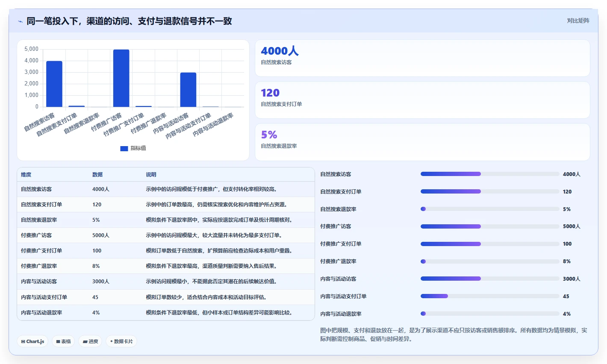The image size is (607, 364).
Task: Click the 1,000 y-axis label
Action: pos(32,95)
